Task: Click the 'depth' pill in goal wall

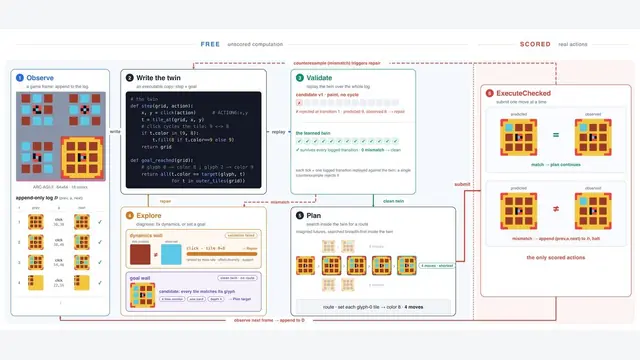Action: 216,299
